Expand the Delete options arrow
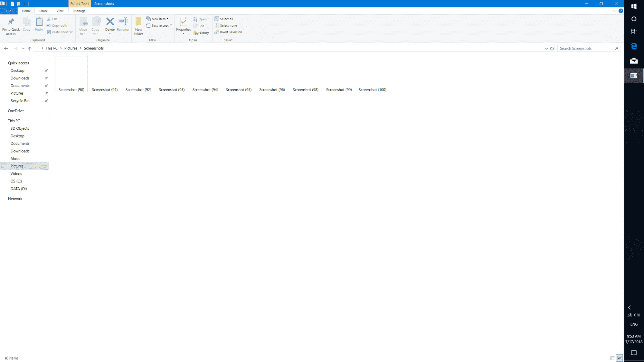The image size is (644, 362). (x=110, y=33)
